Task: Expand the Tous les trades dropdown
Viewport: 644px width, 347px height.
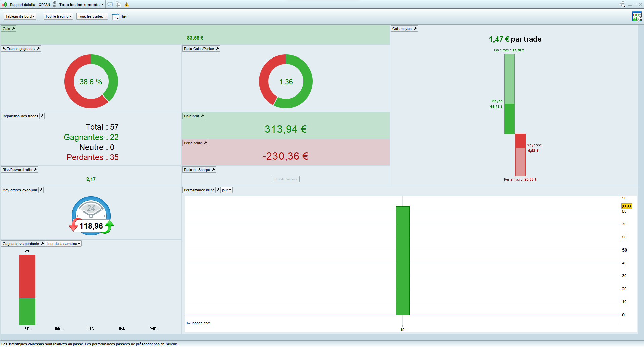Action: click(92, 16)
